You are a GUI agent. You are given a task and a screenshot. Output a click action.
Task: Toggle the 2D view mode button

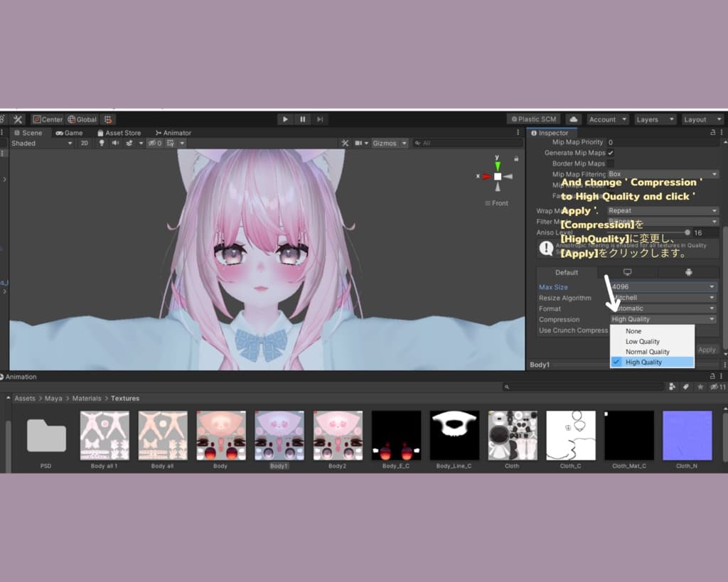pos(85,143)
